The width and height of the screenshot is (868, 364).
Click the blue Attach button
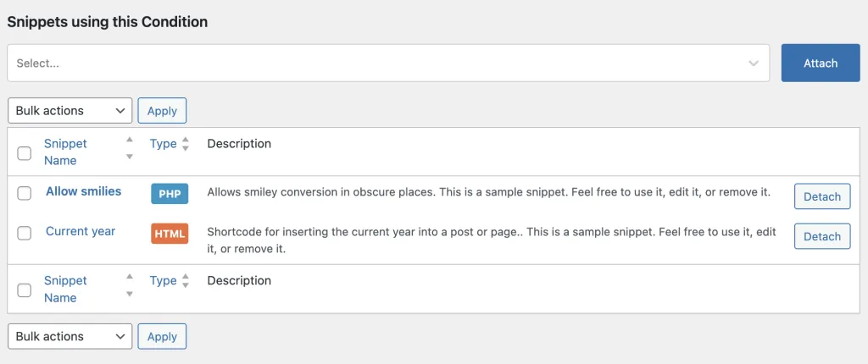coord(821,63)
